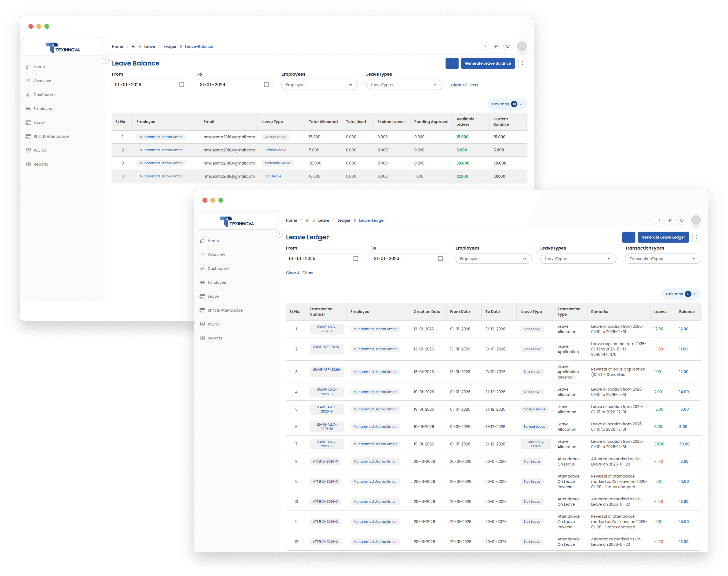
Task: Open the AI sparkle icon in Leave Ledger
Action: (x=670, y=220)
